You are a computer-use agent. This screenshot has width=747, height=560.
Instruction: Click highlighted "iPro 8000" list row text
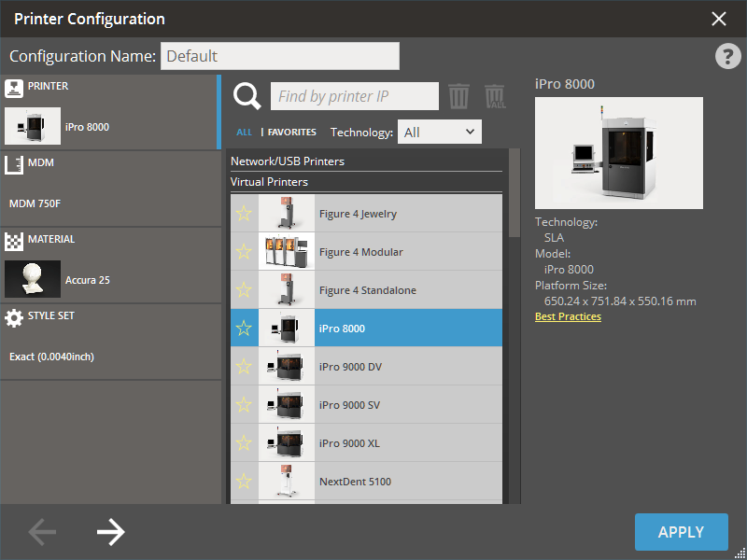pos(342,329)
